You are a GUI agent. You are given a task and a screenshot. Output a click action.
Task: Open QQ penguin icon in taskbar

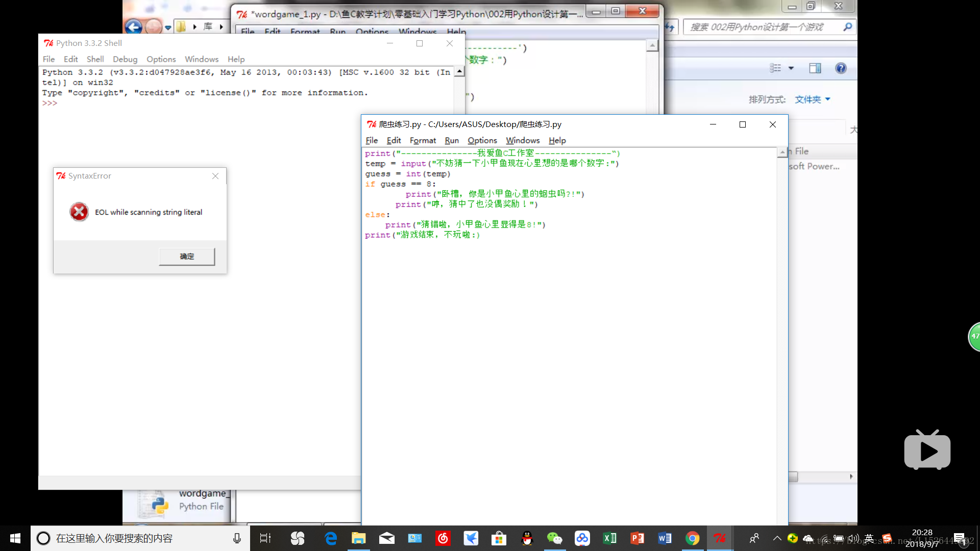527,538
